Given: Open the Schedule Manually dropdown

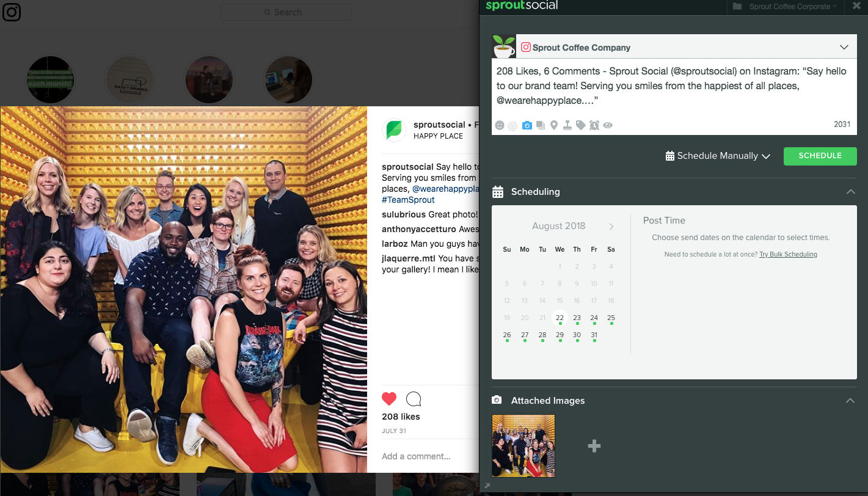Looking at the screenshot, I should (718, 156).
